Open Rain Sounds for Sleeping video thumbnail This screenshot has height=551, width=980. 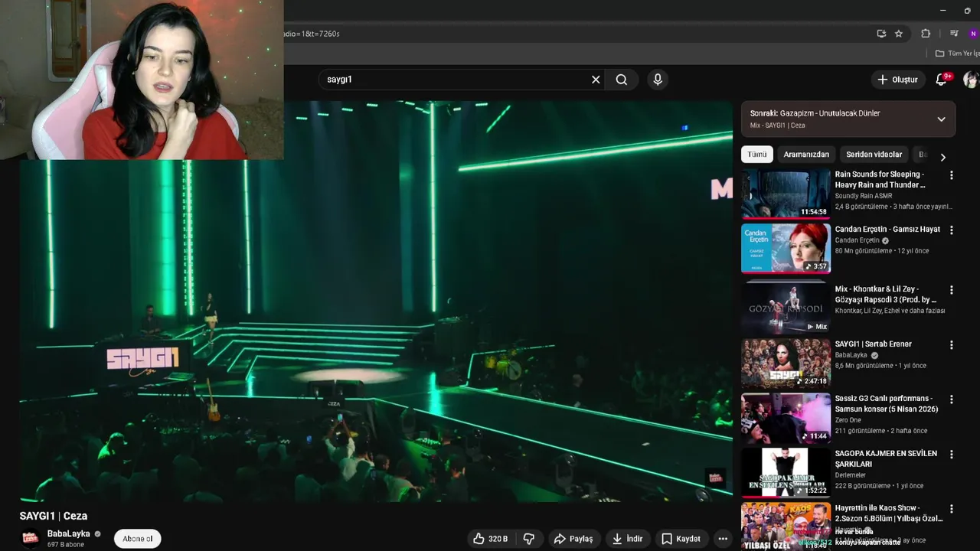786,194
